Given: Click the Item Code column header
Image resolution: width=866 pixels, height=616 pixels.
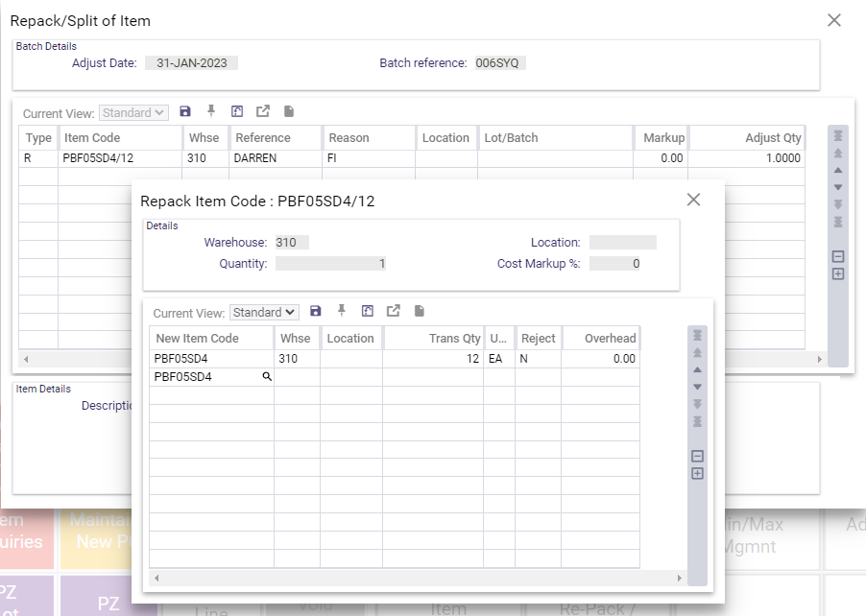Looking at the screenshot, I should pyautogui.click(x=120, y=137).
